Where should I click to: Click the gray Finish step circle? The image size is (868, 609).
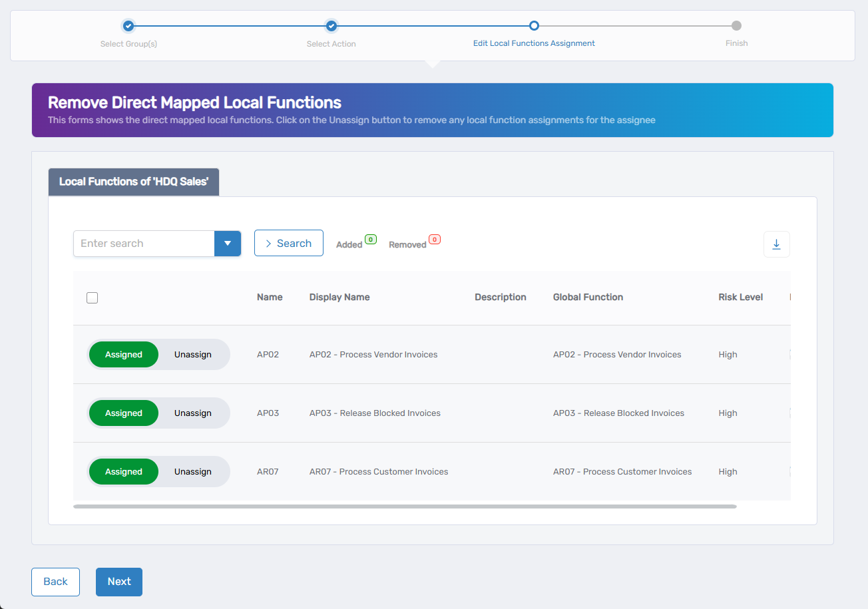[736, 26]
